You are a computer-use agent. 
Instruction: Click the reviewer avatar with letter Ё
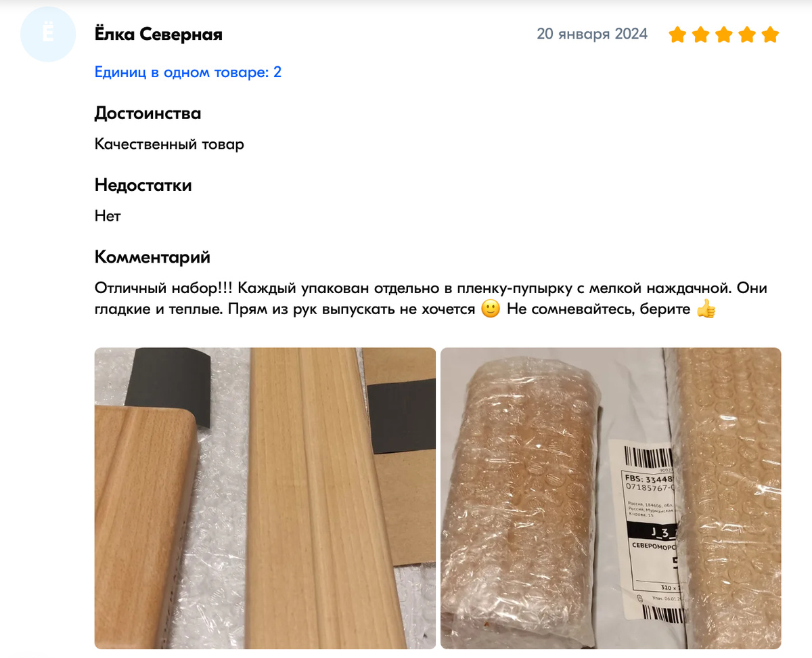[x=47, y=35]
